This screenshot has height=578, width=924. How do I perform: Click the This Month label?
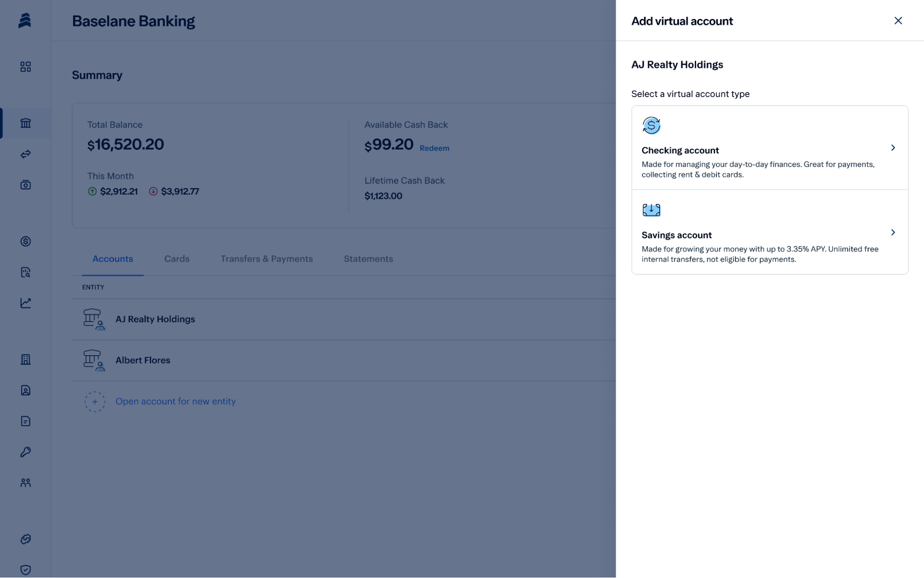[x=110, y=176]
